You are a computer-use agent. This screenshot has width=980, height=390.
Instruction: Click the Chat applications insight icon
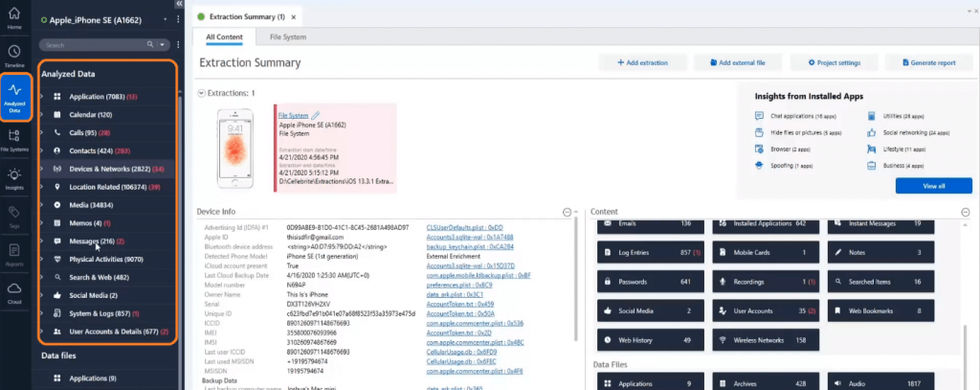pyautogui.click(x=759, y=116)
